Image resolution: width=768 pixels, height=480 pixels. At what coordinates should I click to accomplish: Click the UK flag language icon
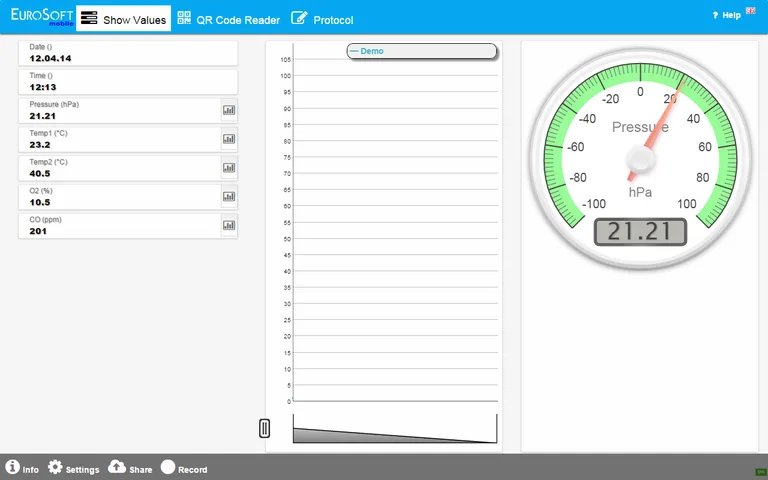click(750, 11)
